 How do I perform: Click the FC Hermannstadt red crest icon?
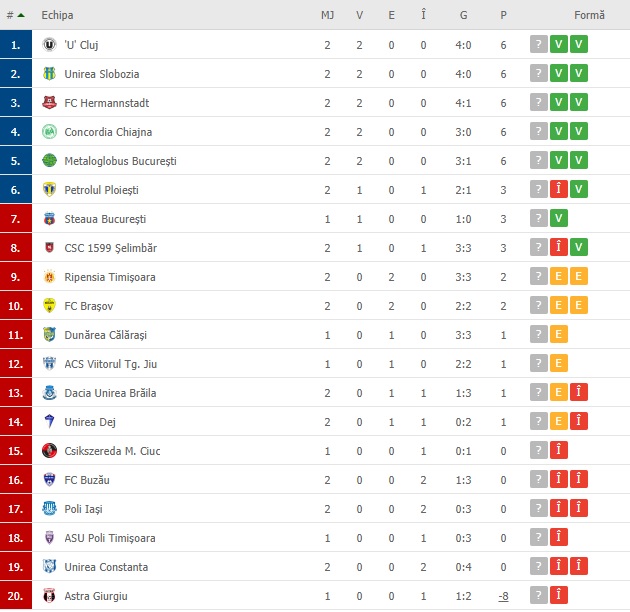[49, 102]
